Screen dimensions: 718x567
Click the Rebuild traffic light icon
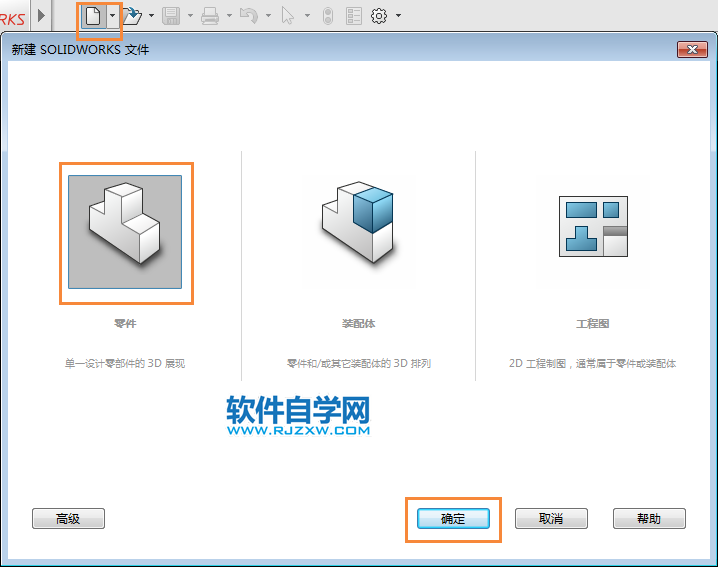328,16
